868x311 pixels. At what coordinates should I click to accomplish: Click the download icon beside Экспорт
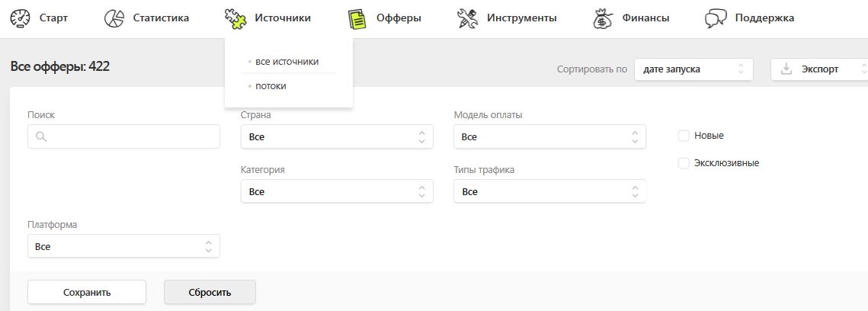(x=786, y=69)
